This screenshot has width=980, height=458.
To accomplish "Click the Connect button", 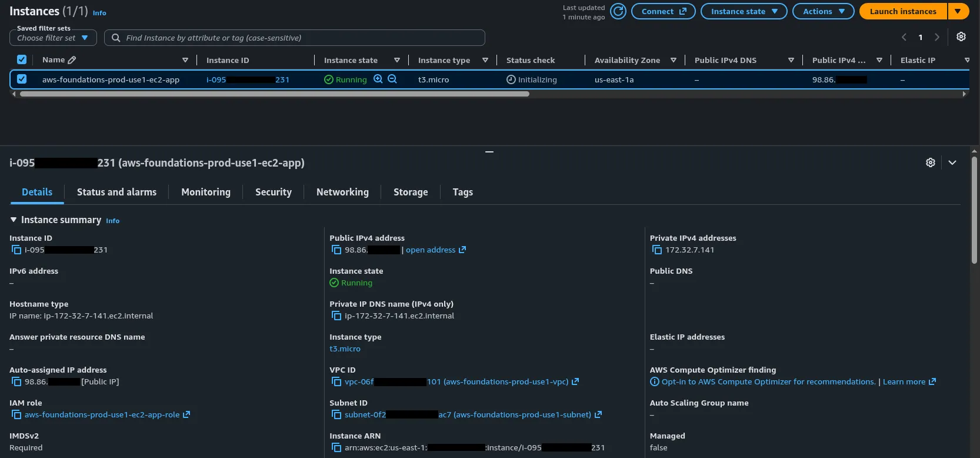I will [x=664, y=11].
